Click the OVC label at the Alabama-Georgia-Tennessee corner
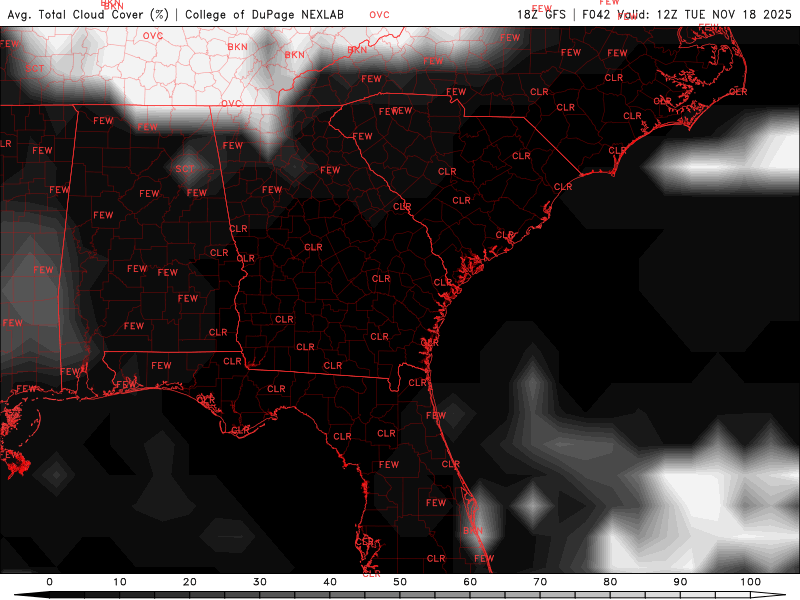 tap(231, 104)
